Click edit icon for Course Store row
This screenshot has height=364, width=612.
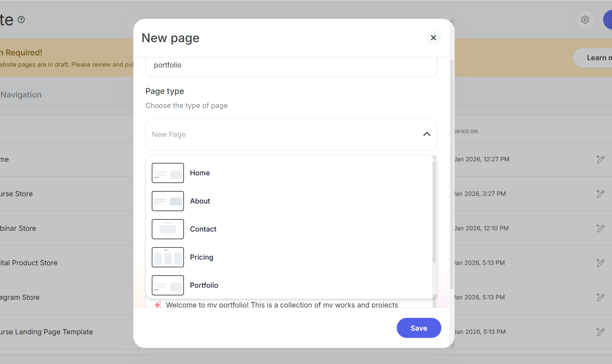coord(600,194)
